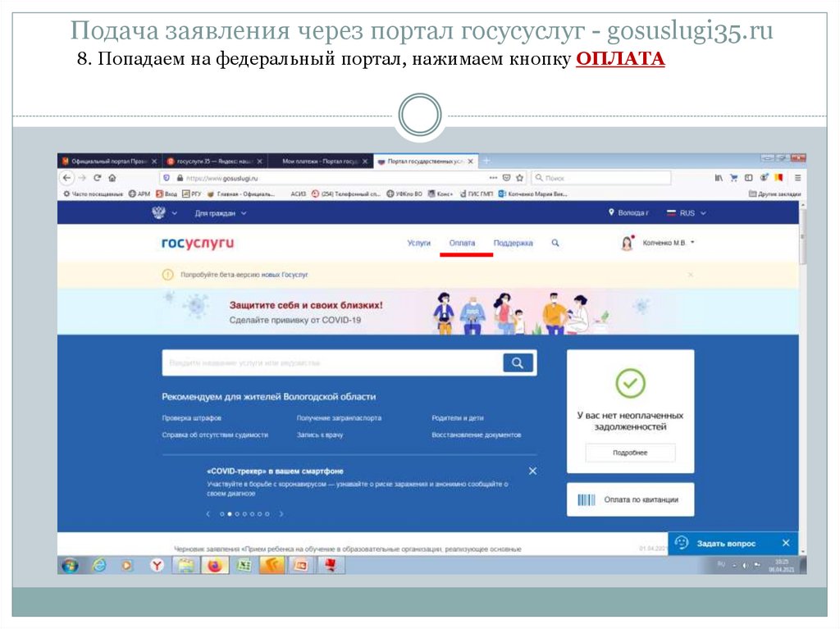This screenshot has height=629, width=840.
Task: Click the service name search input field
Action: (x=332, y=362)
